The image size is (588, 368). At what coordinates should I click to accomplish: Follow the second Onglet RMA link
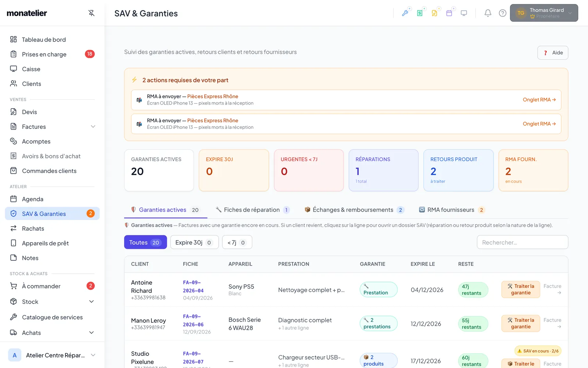pyautogui.click(x=539, y=124)
